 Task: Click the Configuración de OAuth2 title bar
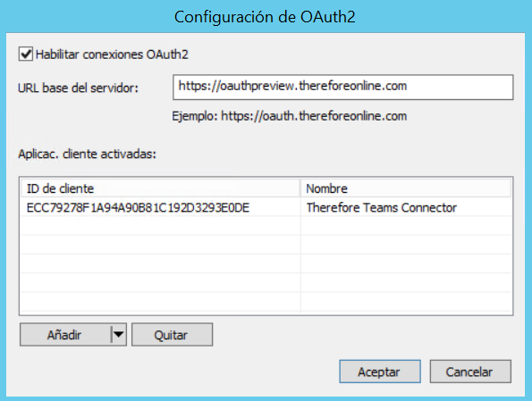coord(265,17)
